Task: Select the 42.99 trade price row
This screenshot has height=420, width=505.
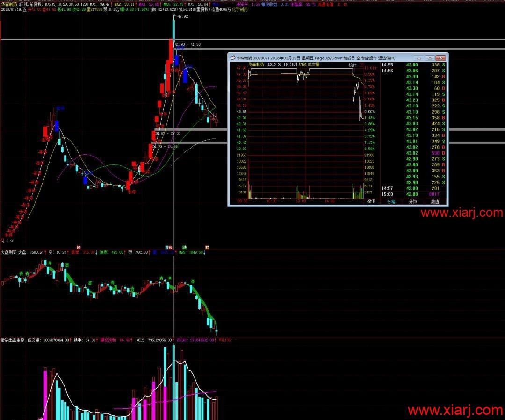Action: tap(412, 159)
